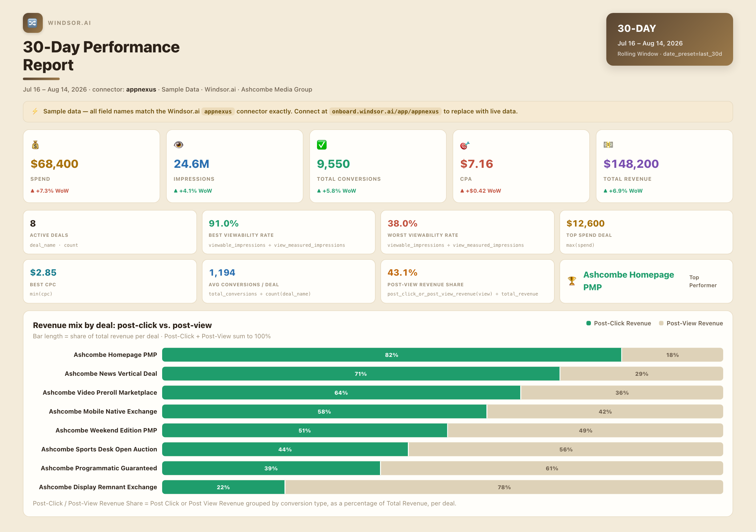Viewport: 756px width, 532px height.
Task: Click the 8 Active Deals tile
Action: [x=110, y=232]
